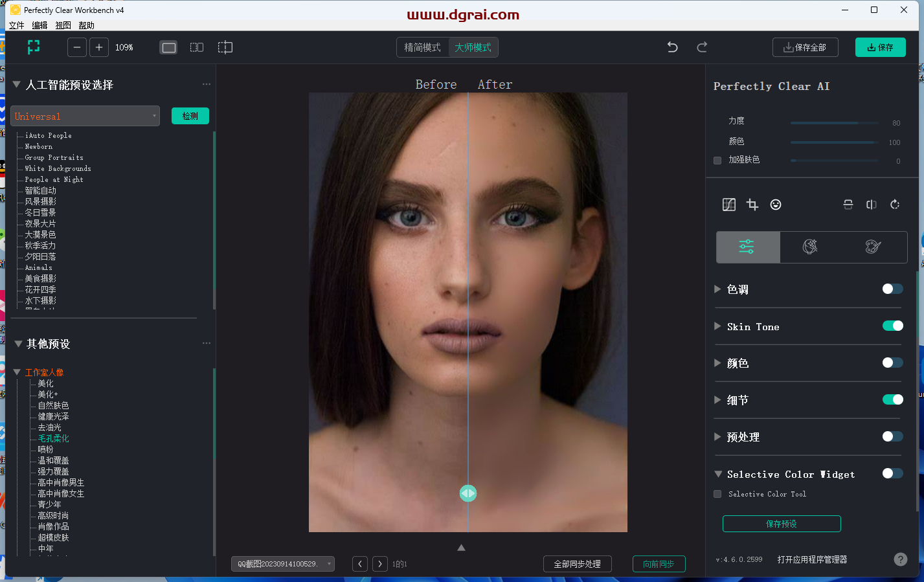Click the before/after divider handle

pos(468,493)
